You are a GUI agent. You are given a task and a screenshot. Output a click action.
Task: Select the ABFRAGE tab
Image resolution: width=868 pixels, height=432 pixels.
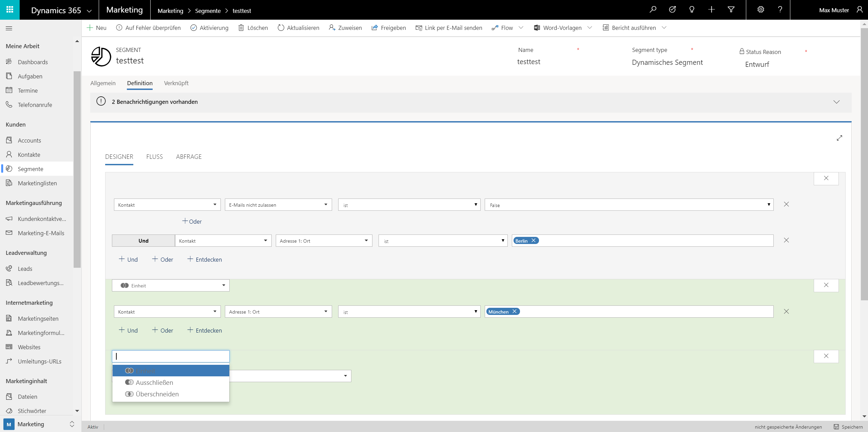pos(189,157)
